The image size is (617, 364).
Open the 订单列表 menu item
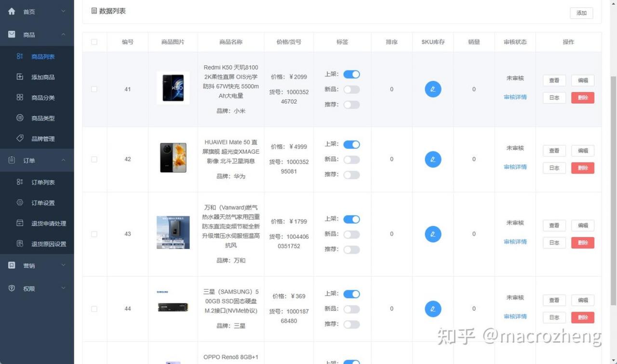click(x=37, y=182)
